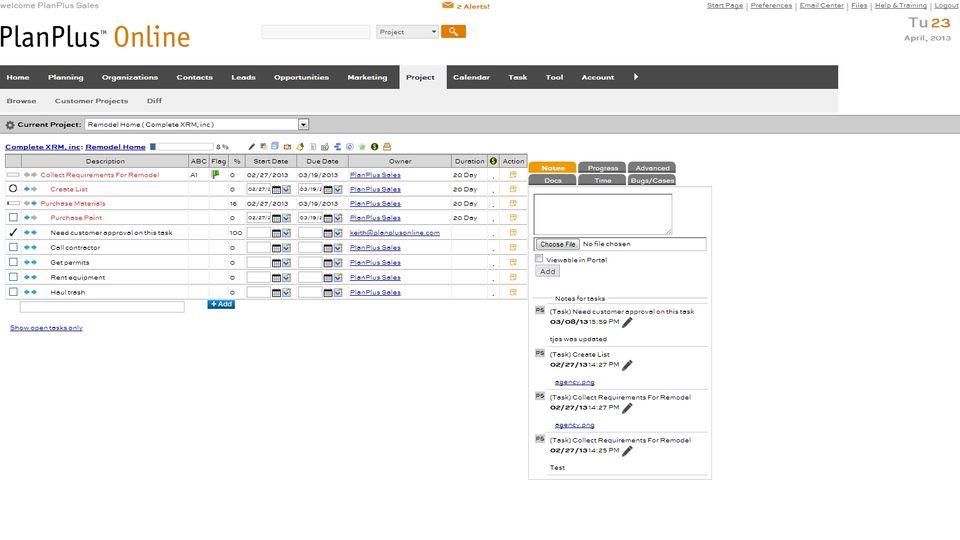This screenshot has width=960, height=540.
Task: Click the Add note button
Action: coord(547,271)
